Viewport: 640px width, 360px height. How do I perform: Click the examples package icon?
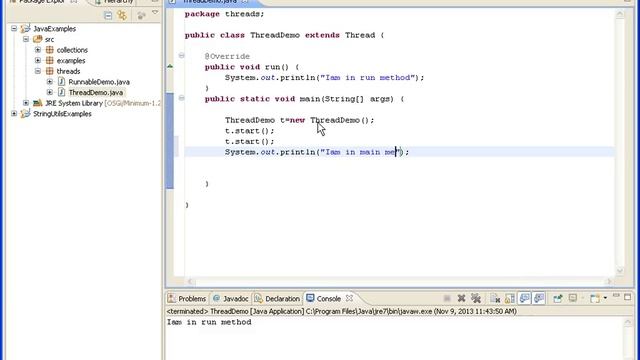[49, 60]
